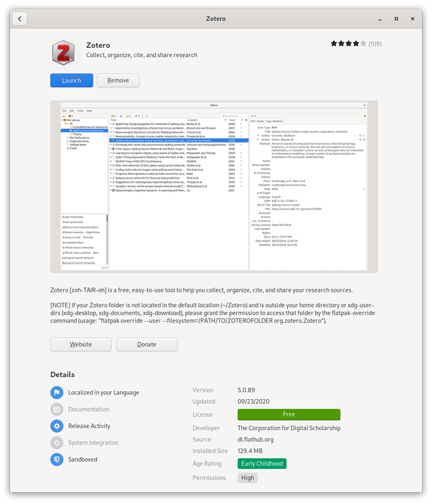The width and height of the screenshot is (432, 504).
Task: Maximize the Zotero software window
Action: (x=396, y=19)
